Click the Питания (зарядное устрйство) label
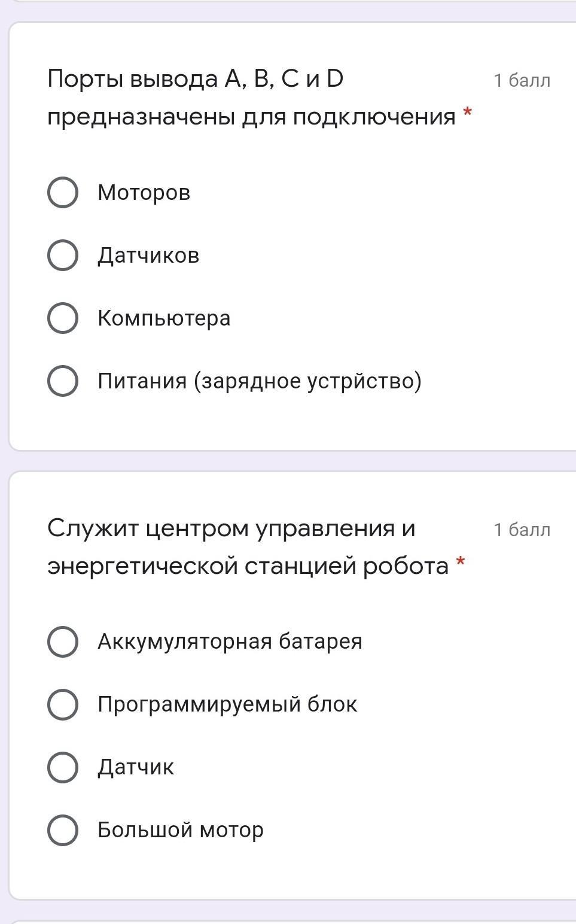This screenshot has width=576, height=924. click(x=260, y=381)
